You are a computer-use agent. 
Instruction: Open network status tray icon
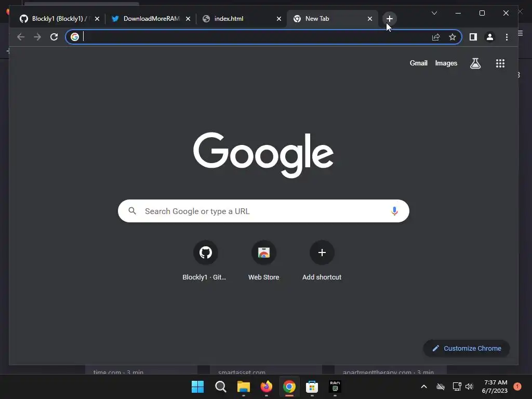point(457,387)
